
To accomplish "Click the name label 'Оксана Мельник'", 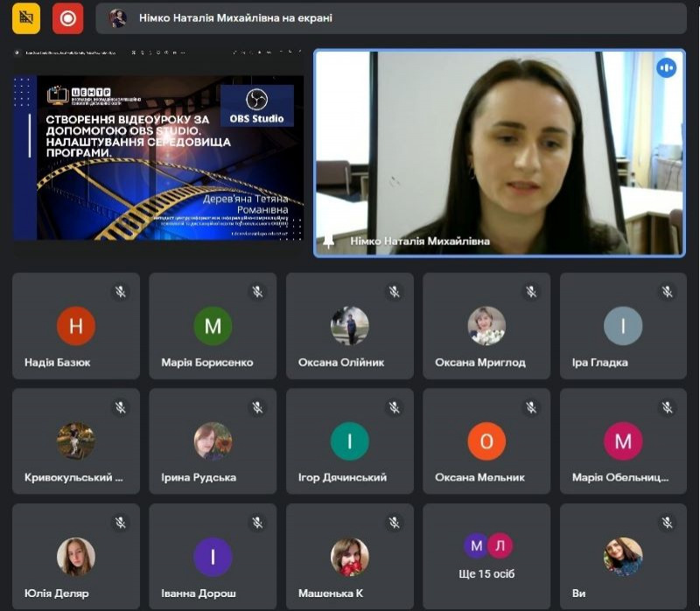I will (479, 477).
